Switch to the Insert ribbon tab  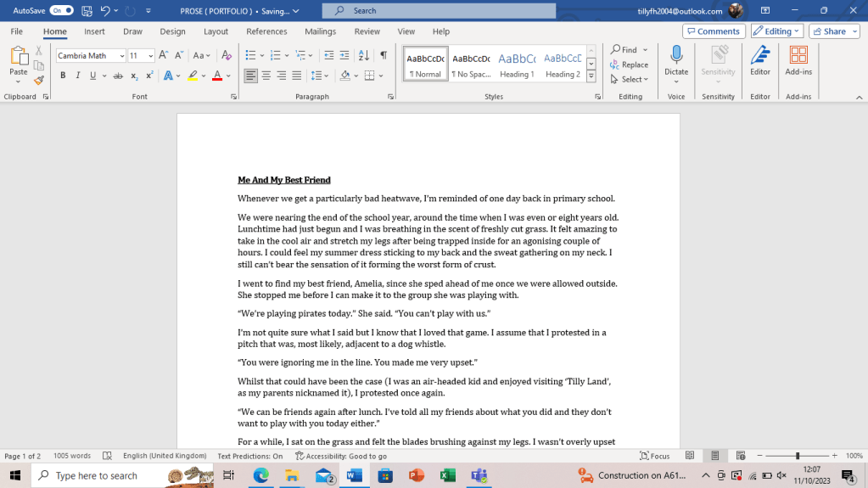point(94,31)
